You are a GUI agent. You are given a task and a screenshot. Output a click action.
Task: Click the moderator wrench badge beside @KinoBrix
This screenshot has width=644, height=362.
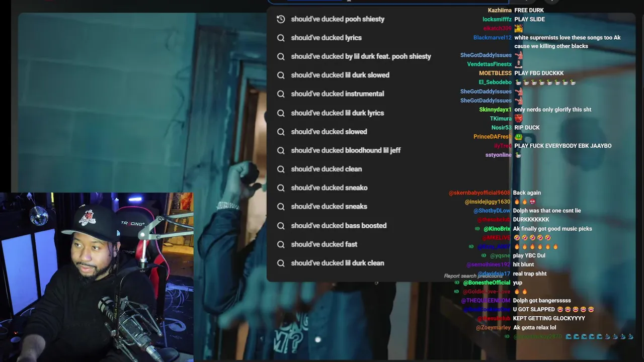[x=477, y=229]
